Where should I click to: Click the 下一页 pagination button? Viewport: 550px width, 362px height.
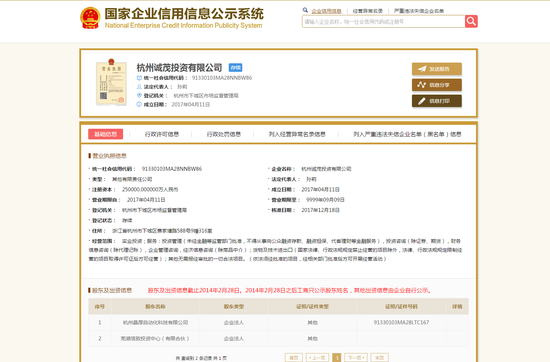(356, 357)
